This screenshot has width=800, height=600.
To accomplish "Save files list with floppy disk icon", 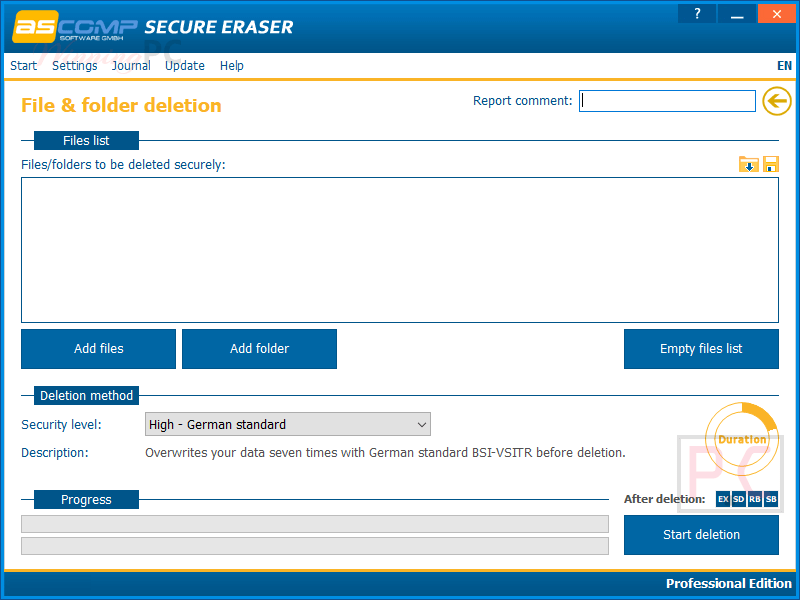I will click(x=771, y=164).
